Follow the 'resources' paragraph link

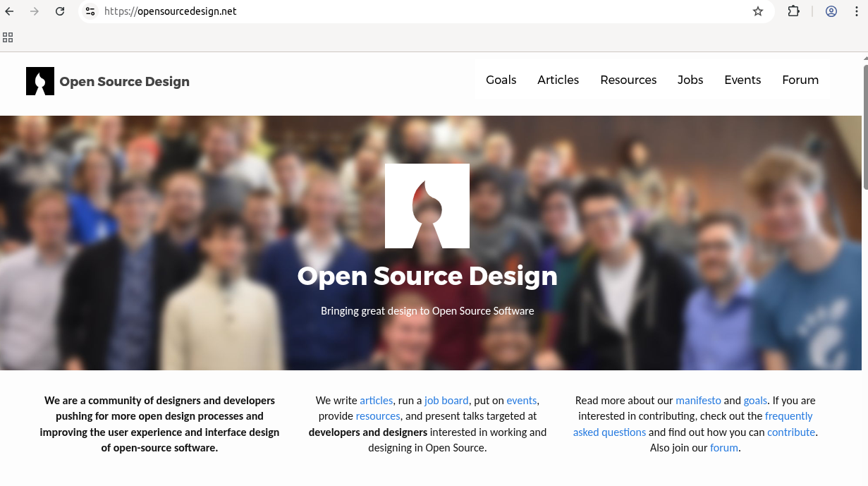pos(378,416)
